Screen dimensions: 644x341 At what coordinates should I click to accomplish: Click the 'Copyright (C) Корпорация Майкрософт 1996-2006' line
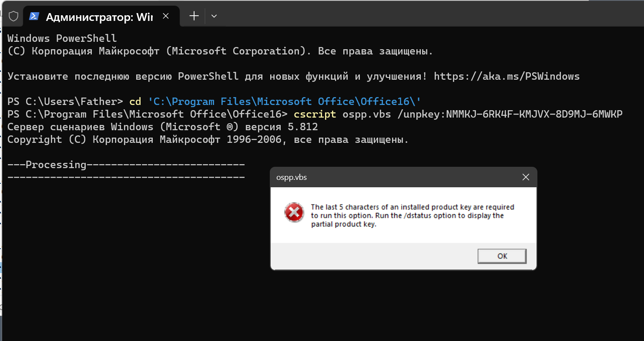pyautogui.click(x=208, y=139)
